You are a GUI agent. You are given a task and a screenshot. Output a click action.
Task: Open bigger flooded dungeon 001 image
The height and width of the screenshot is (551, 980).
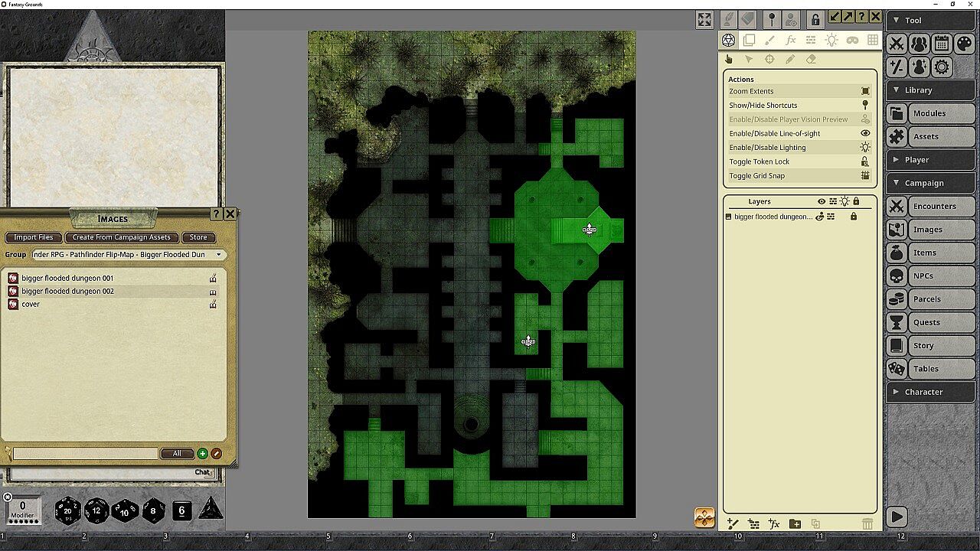click(x=67, y=278)
